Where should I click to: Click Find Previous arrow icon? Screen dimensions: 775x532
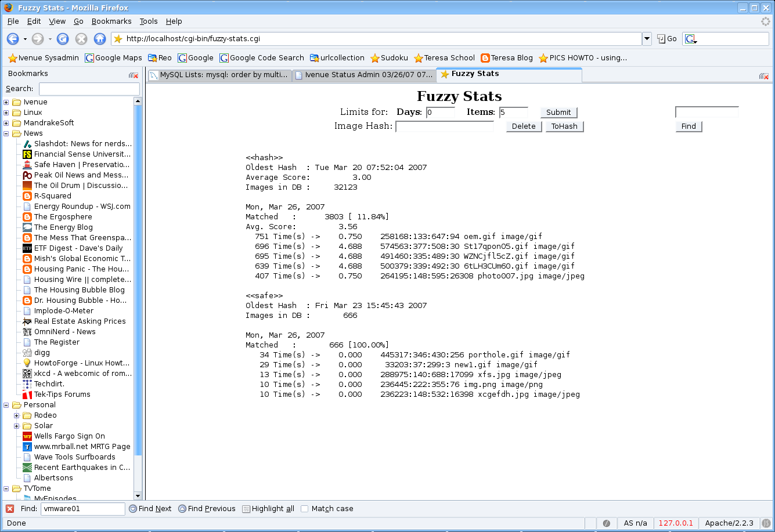(182, 509)
